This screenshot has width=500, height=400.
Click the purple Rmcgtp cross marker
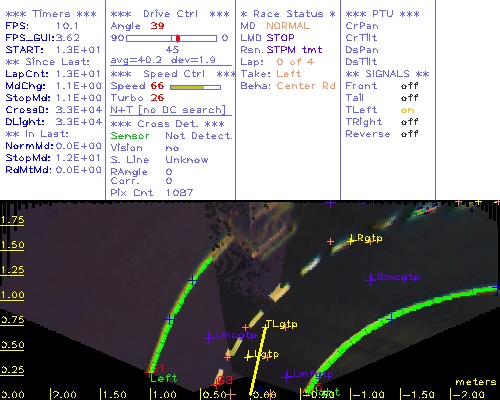(371, 279)
